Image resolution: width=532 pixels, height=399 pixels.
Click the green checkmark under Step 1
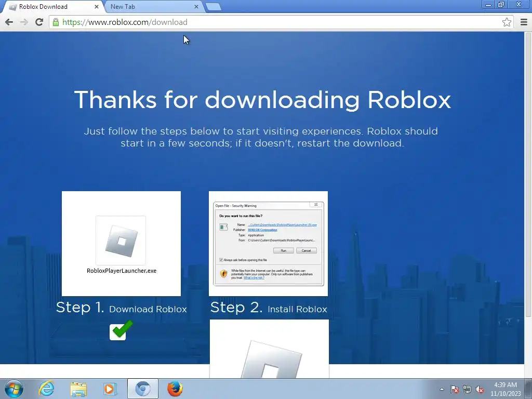point(121,330)
